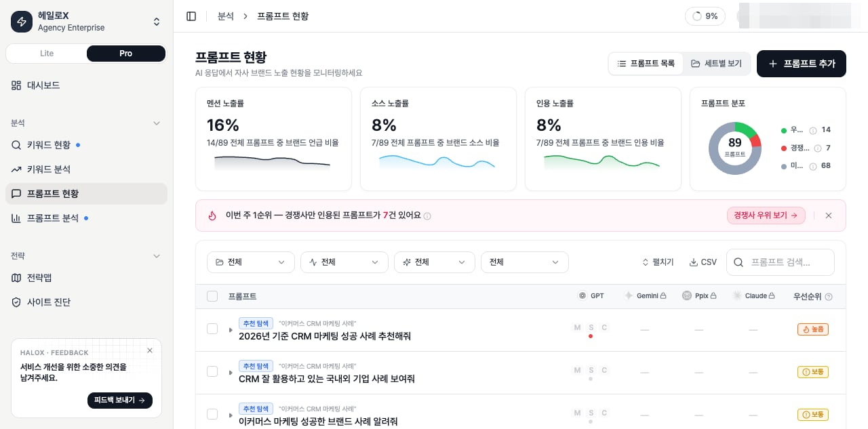Toggle the sidebar panel icon

tap(191, 16)
